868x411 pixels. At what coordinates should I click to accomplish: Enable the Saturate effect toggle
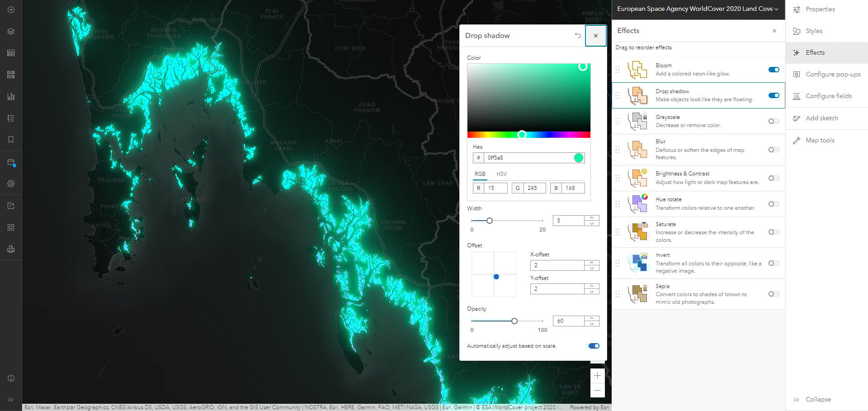[774, 232]
